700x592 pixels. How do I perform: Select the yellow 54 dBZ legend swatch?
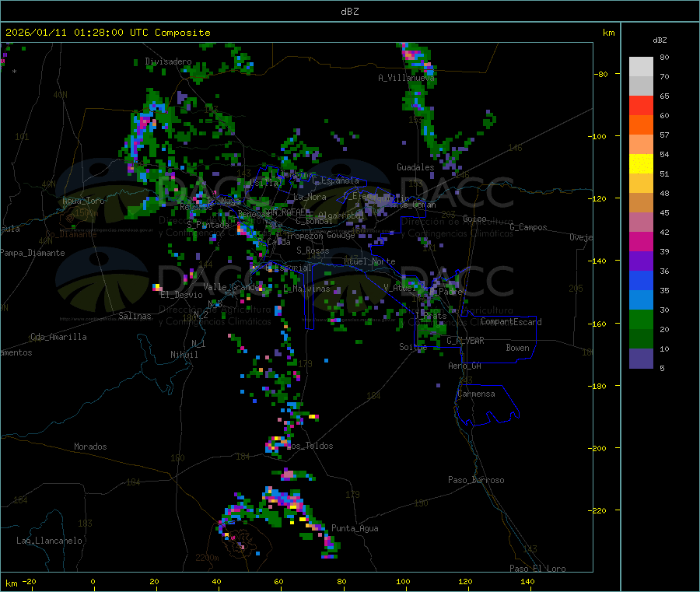(x=641, y=164)
